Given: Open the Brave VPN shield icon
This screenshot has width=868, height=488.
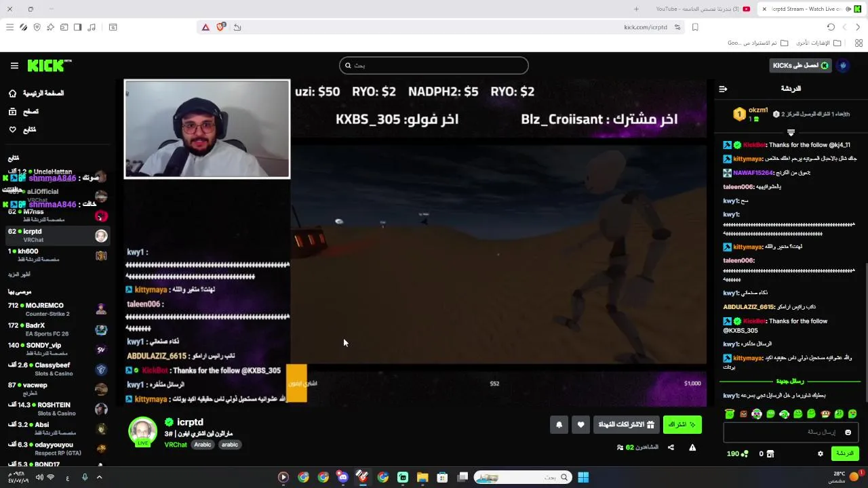Looking at the screenshot, I should (x=37, y=27).
